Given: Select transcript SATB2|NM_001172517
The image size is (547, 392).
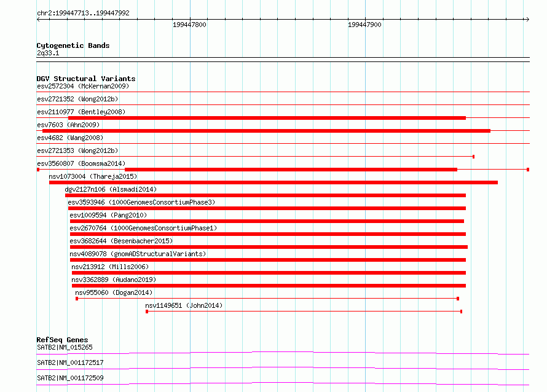Looking at the screenshot, I should tap(70, 363).
